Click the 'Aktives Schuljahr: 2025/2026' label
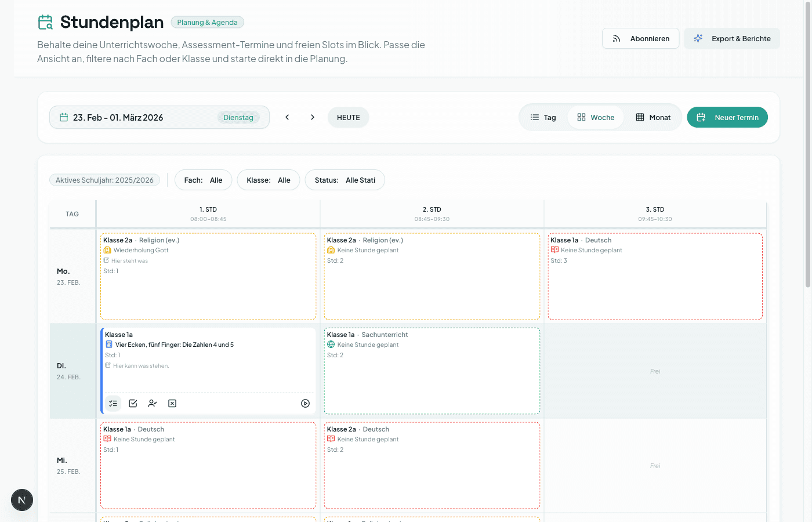Viewport: 812px width, 522px height. pos(104,180)
